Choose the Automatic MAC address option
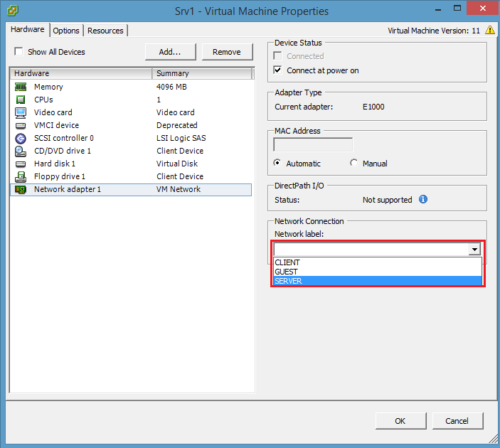Viewport: 500px width, 448px height. click(x=277, y=163)
